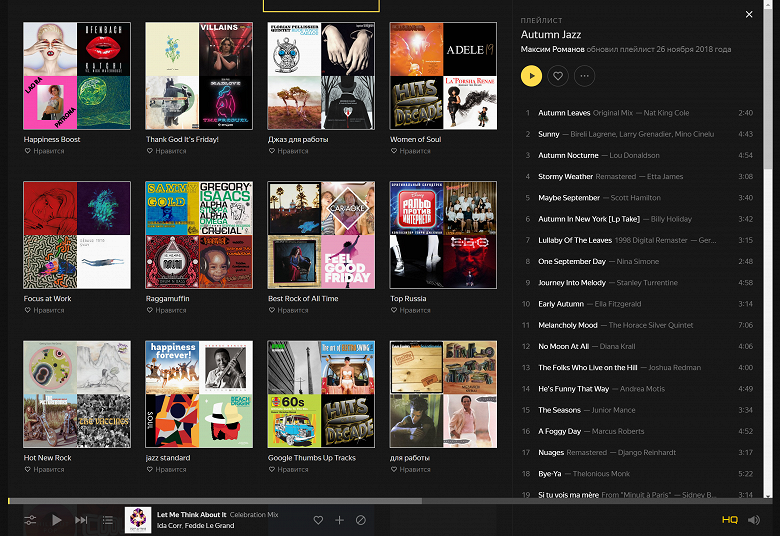Screen dimensions: 780x536
Task: Open the Google Thumbs Up Tracks title
Action: [312, 458]
